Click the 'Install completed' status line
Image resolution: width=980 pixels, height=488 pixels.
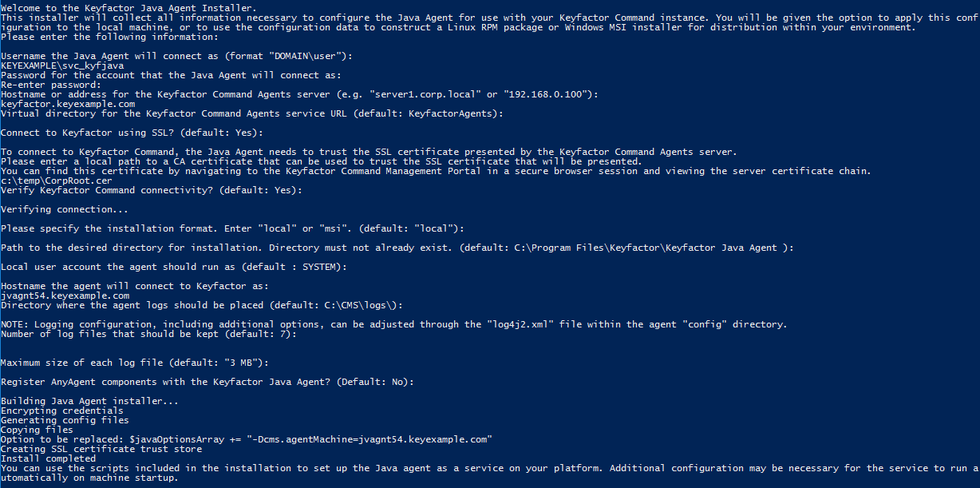pos(48,458)
